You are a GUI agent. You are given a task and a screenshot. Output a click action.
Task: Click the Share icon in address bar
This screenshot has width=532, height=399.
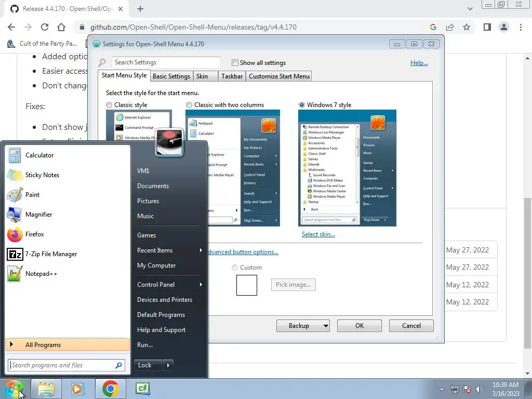pos(450,27)
